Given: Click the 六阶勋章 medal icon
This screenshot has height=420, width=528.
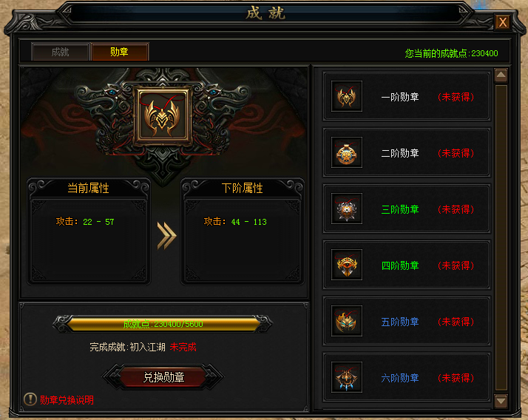Looking at the screenshot, I should (347, 378).
